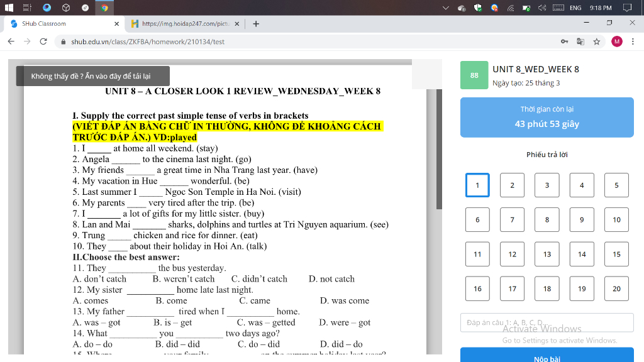The width and height of the screenshot is (644, 362).
Task: Select answer sheet question 11
Action: 477,254
